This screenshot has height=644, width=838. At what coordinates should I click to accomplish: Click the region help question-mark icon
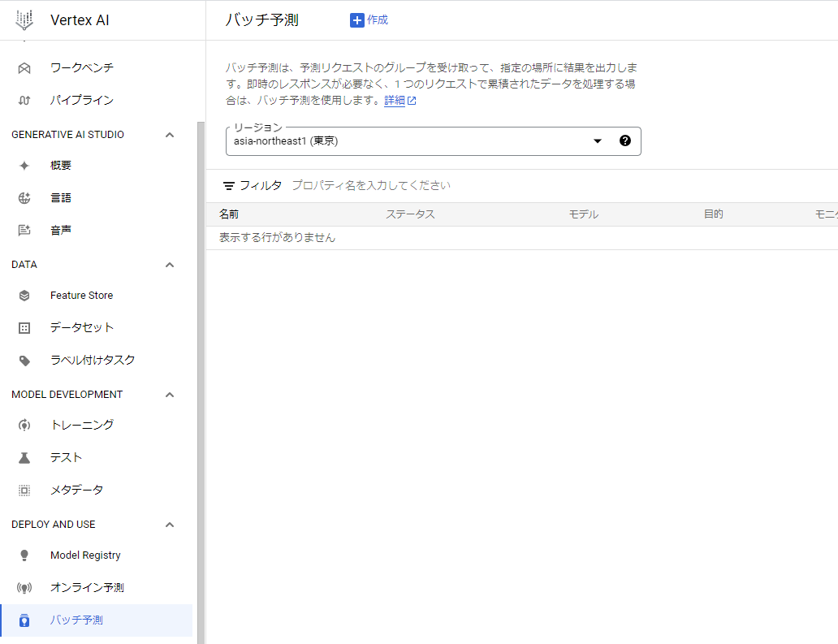pyautogui.click(x=624, y=140)
